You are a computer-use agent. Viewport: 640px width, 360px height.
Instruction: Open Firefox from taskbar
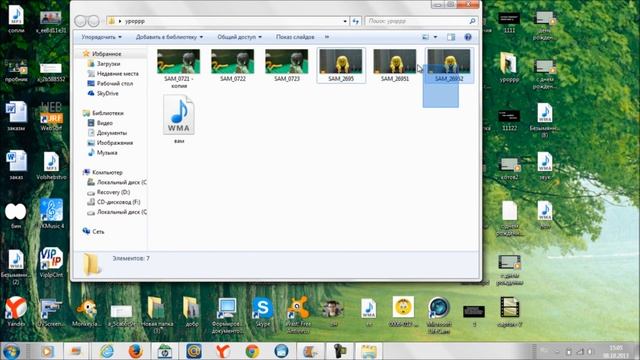[x=136, y=351]
